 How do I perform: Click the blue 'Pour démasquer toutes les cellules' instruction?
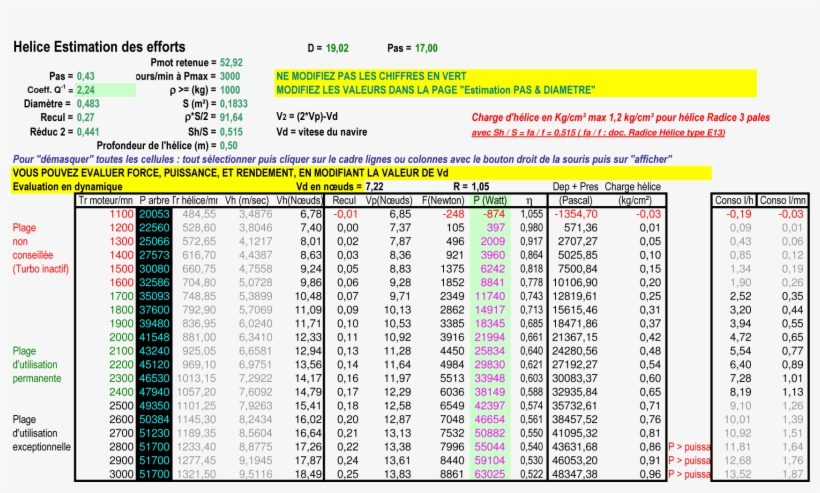(x=343, y=159)
